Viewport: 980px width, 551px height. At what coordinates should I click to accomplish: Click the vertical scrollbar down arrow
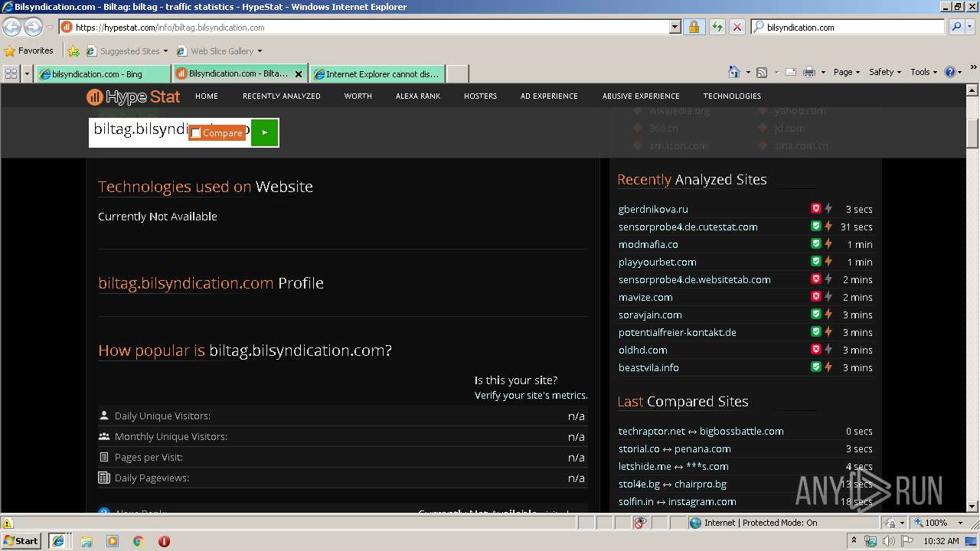click(972, 506)
